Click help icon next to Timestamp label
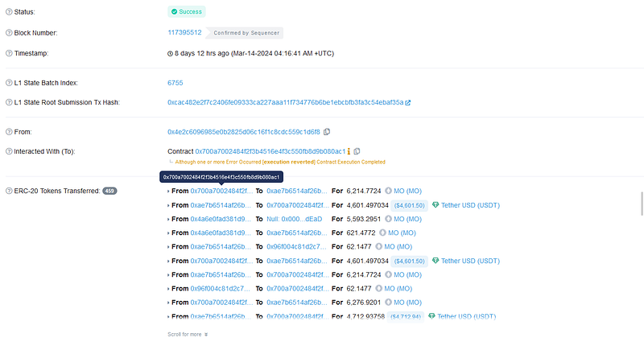644x346 pixels. (x=9, y=54)
